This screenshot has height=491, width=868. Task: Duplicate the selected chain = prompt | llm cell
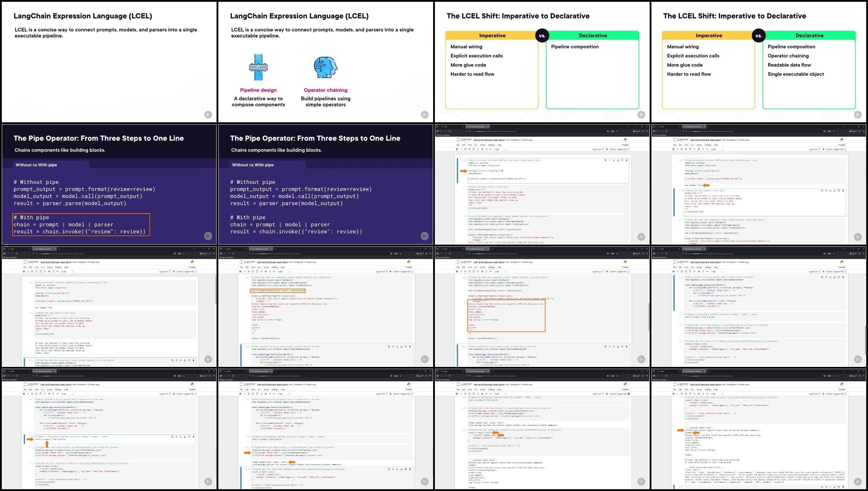click(172, 437)
